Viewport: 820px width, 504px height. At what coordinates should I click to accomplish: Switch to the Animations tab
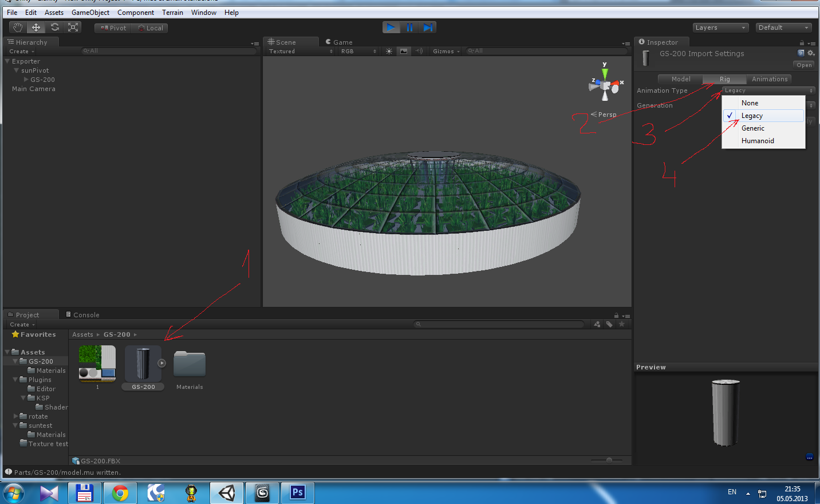click(769, 79)
